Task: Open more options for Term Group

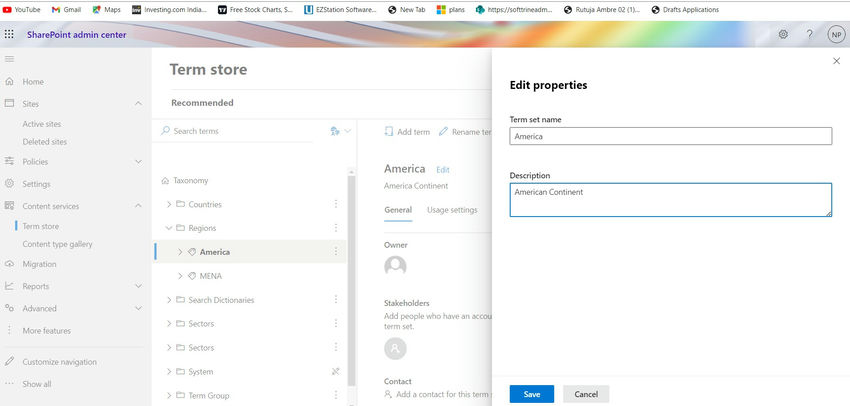Action: tap(336, 395)
